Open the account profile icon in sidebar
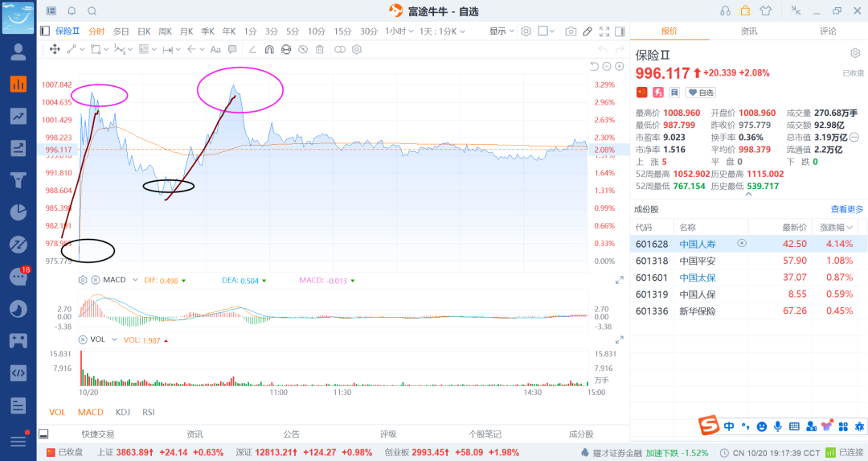Screen dimensions: 868x461 (18, 52)
